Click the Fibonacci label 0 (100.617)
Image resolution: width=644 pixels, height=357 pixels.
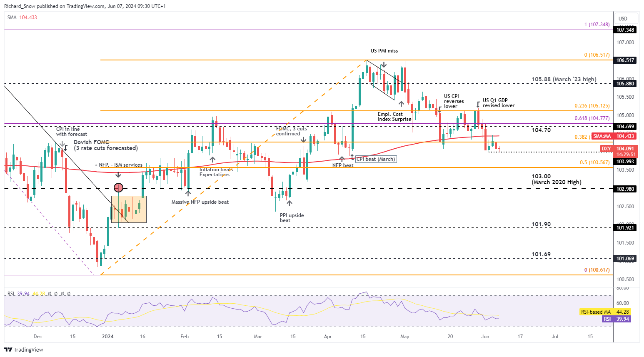pos(597,270)
